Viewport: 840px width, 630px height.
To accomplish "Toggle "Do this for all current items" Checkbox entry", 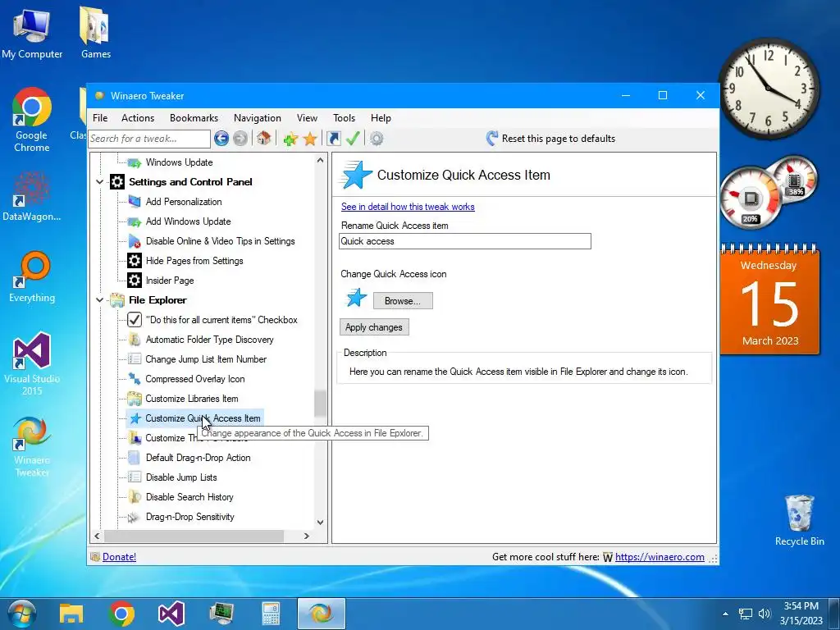I will (212, 320).
